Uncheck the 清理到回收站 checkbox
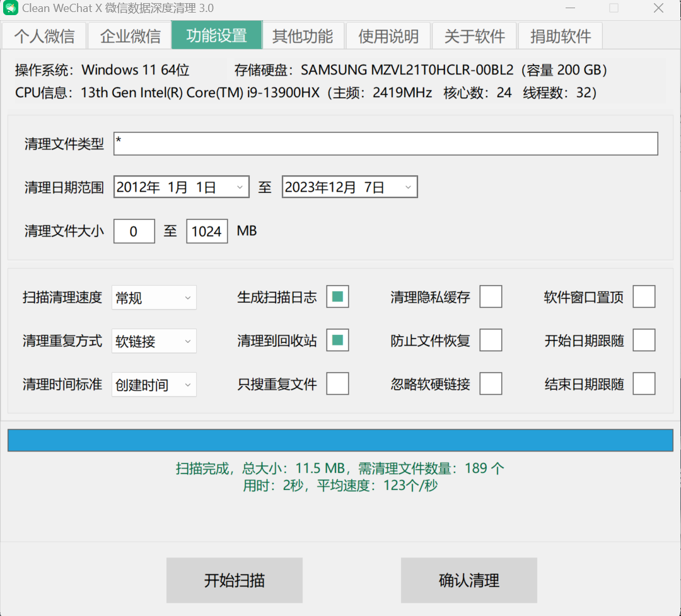This screenshot has width=681, height=616. 337,340
